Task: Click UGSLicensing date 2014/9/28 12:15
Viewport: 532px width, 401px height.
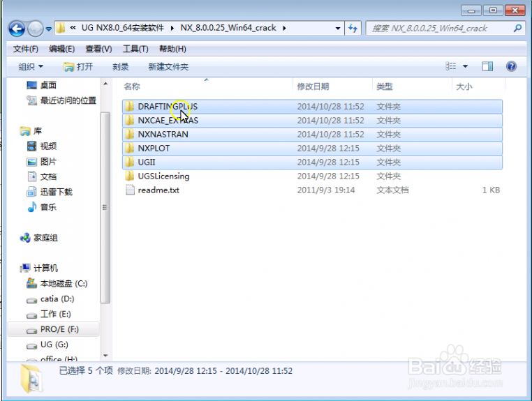Action: pyautogui.click(x=327, y=176)
